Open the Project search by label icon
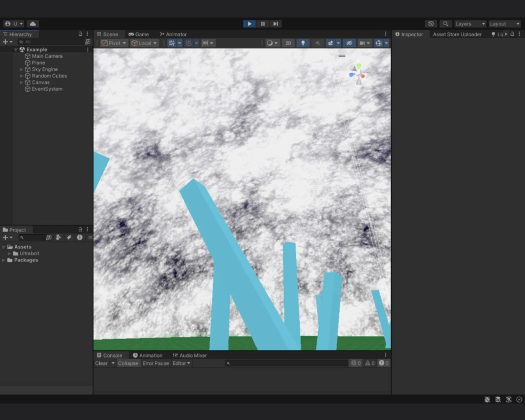Image resolution: width=525 pixels, height=420 pixels. coord(69,237)
